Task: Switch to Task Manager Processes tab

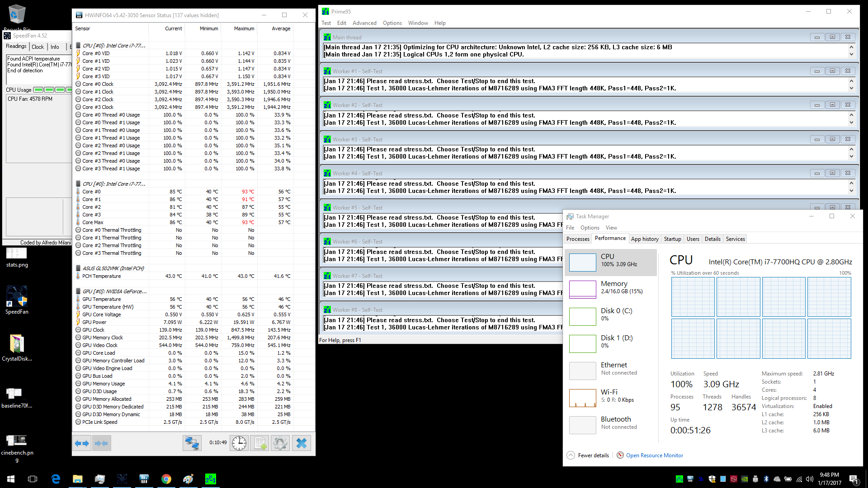Action: (578, 239)
